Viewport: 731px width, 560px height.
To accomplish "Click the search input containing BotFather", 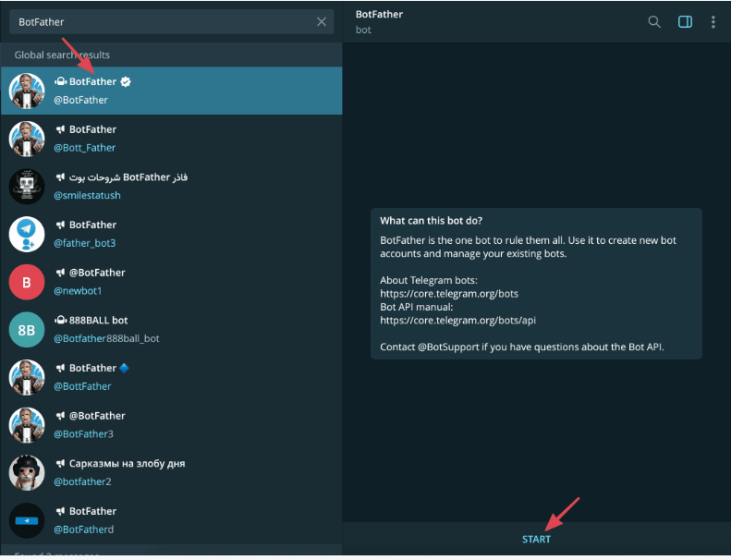I will pyautogui.click(x=171, y=22).
